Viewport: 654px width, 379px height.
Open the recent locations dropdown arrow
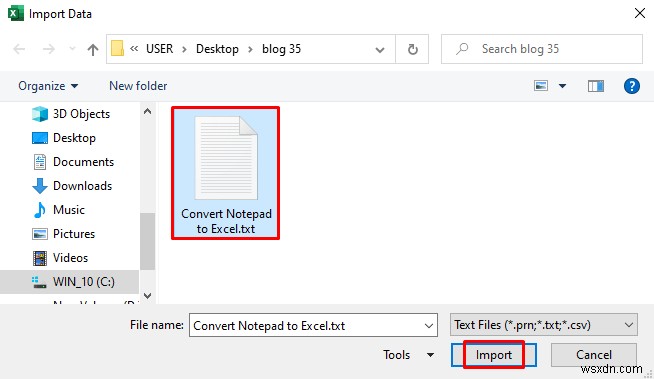click(x=72, y=49)
